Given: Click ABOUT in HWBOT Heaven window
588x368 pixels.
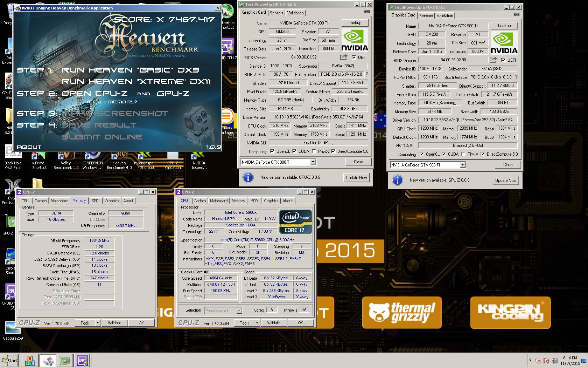Looking at the screenshot, I should point(29,147).
